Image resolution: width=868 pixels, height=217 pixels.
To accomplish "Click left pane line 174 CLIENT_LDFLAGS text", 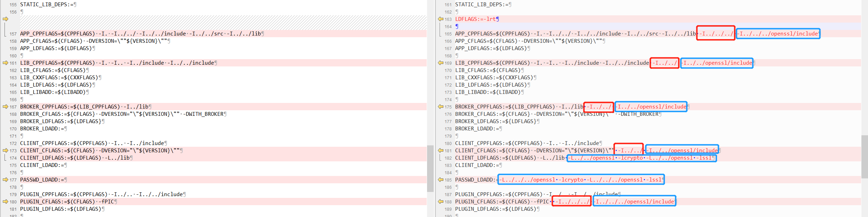I will click(76, 158).
